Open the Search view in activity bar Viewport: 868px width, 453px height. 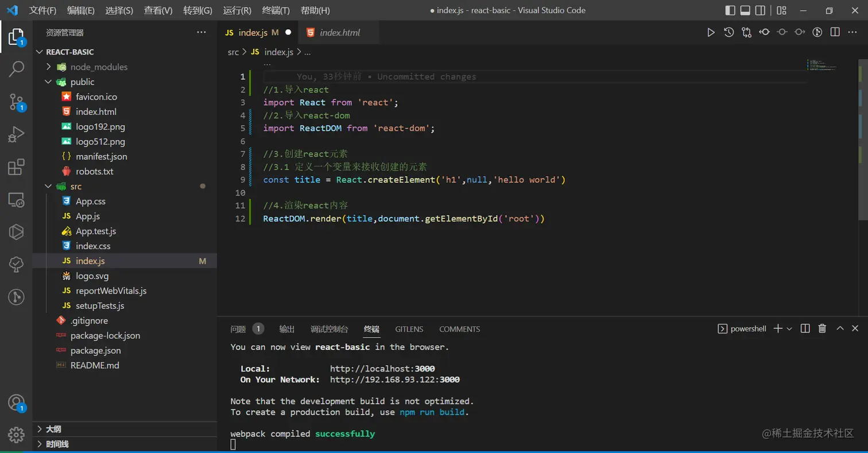click(16, 69)
